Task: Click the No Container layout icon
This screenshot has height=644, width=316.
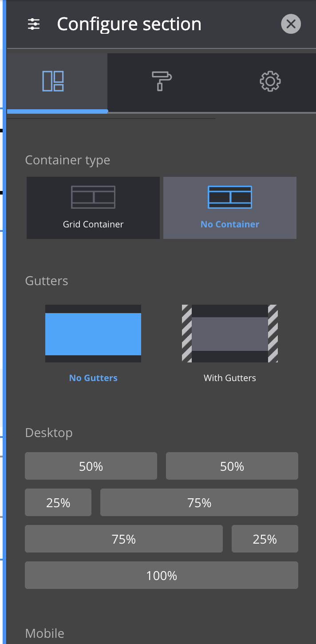Action: pyautogui.click(x=230, y=197)
